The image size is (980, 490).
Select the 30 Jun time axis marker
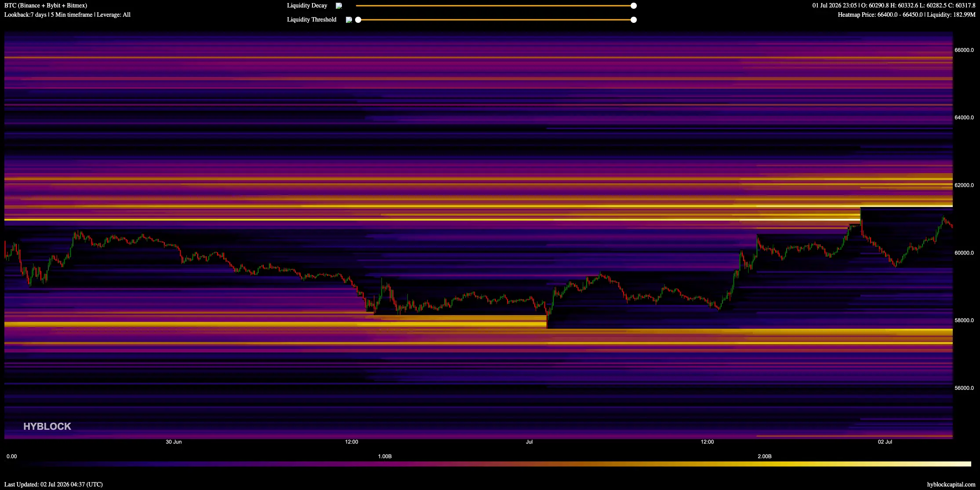pyautogui.click(x=174, y=442)
